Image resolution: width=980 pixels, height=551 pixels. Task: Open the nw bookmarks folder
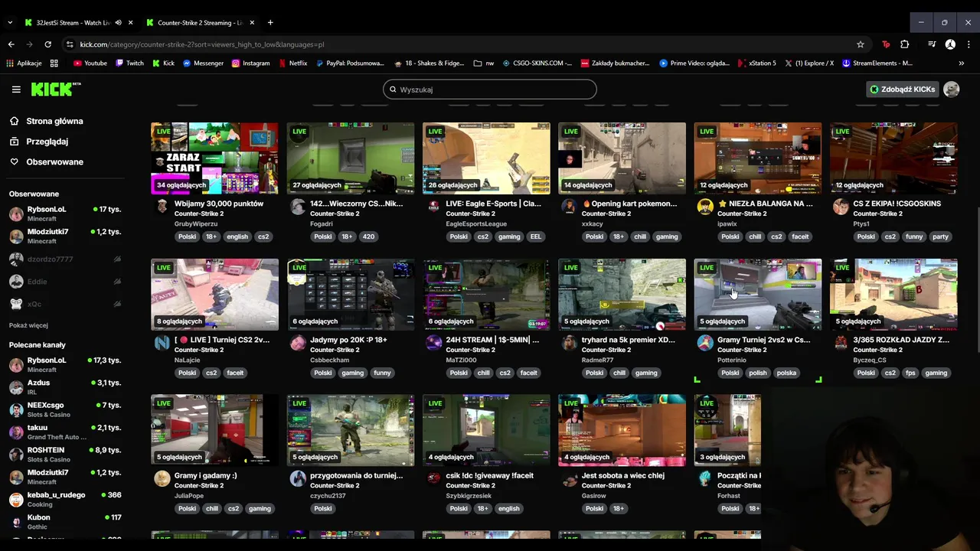484,64
